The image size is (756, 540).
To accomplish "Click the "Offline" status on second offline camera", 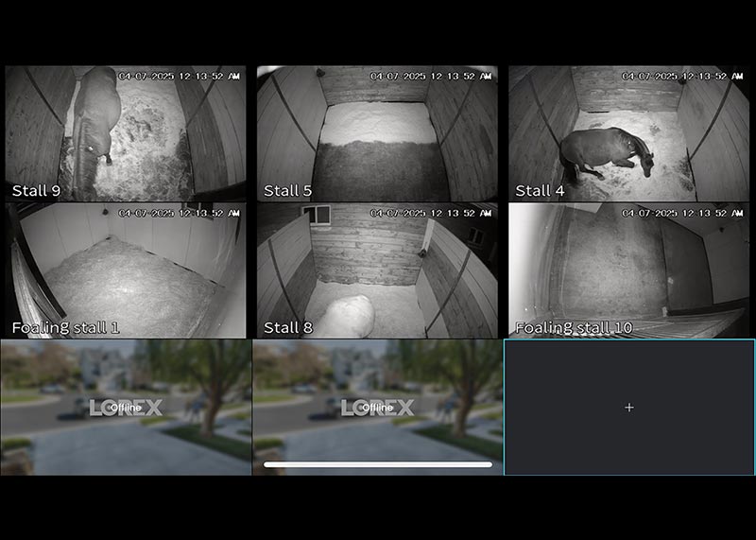I will click(377, 408).
